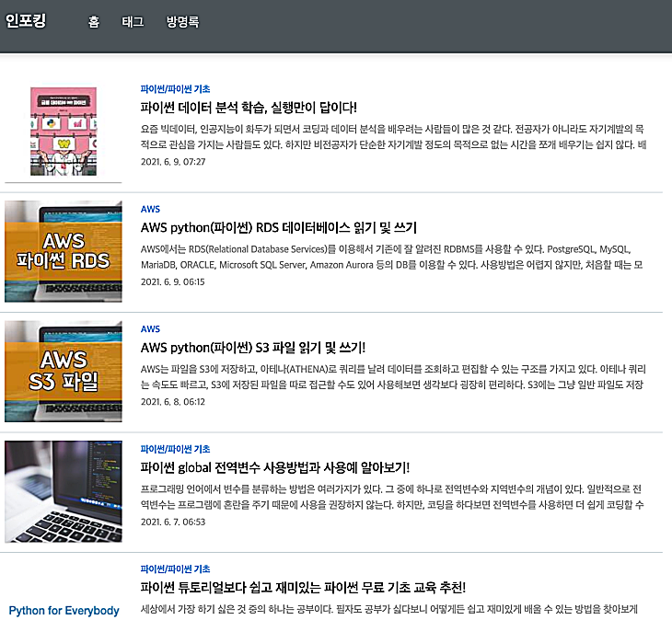Open the 태그 menu item
The image size is (672, 620).
pyautogui.click(x=133, y=21)
